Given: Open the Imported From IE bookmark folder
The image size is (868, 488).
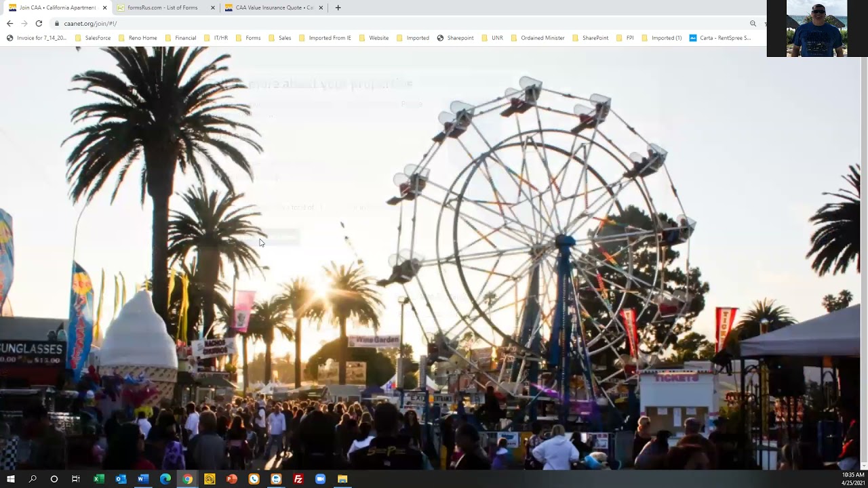Looking at the screenshot, I should point(325,38).
